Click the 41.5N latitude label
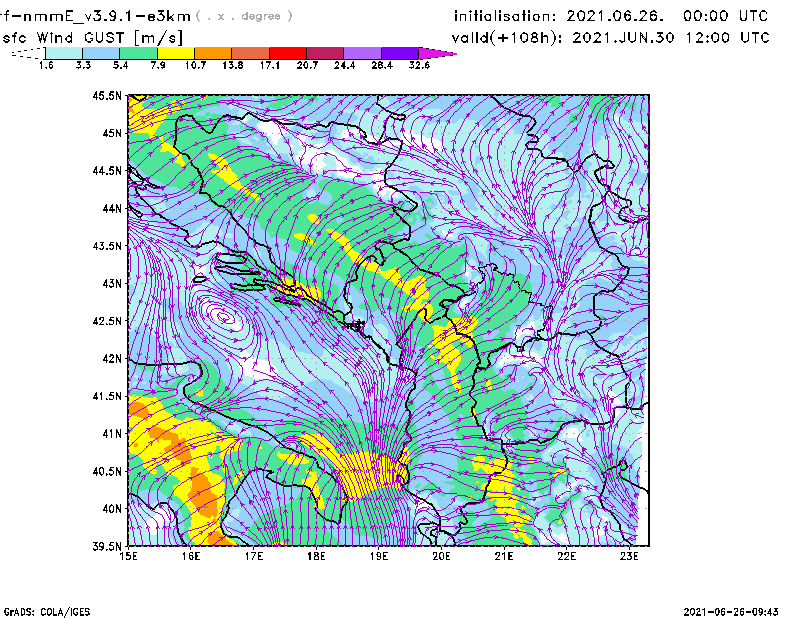Image resolution: width=800 pixels, height=618 pixels. tap(108, 396)
